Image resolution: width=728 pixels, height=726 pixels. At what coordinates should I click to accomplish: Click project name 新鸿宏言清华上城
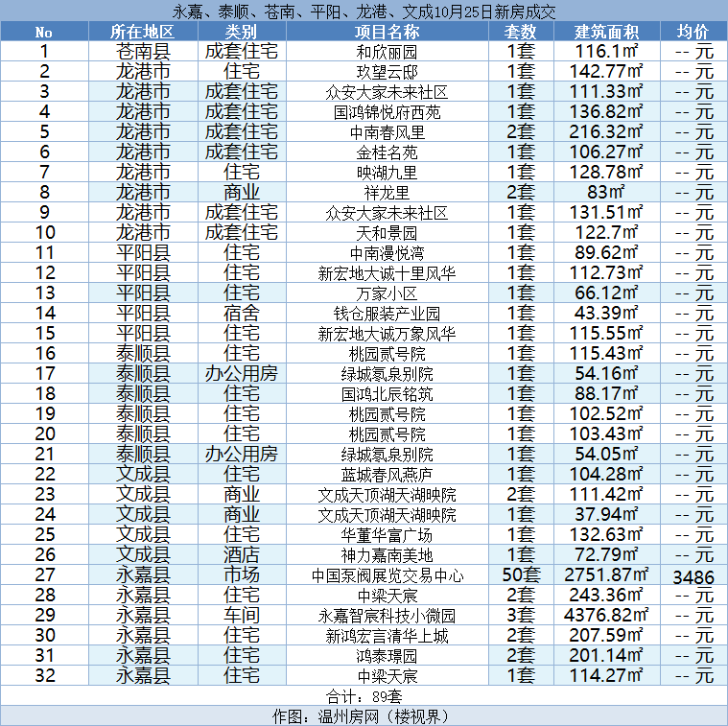[387, 636]
